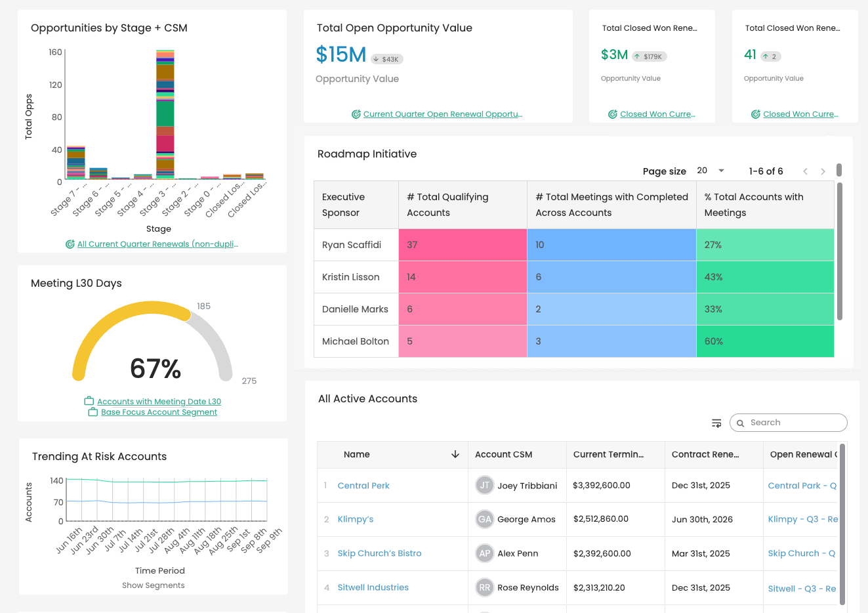Click report icon beside Closed Won link under 41
The image size is (868, 613).
[x=756, y=114]
